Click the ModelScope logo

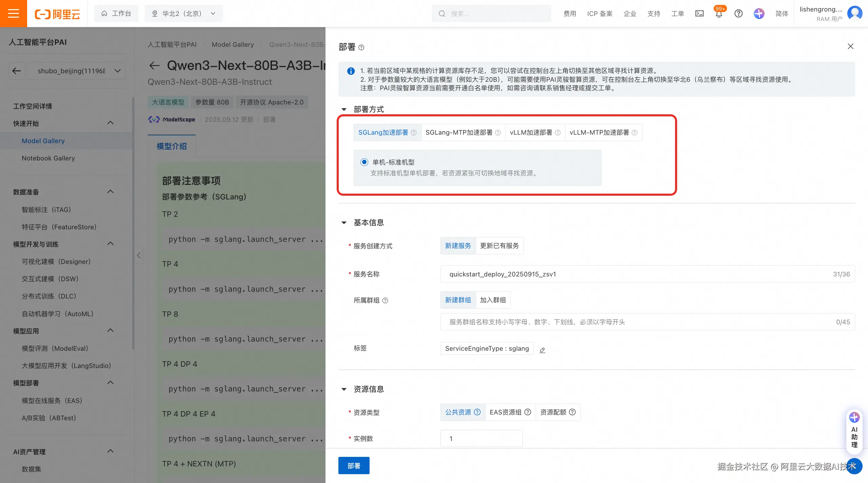click(172, 119)
